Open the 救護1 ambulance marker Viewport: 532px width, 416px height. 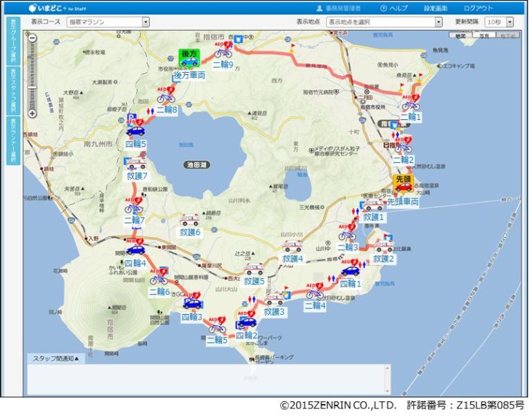[374, 205]
